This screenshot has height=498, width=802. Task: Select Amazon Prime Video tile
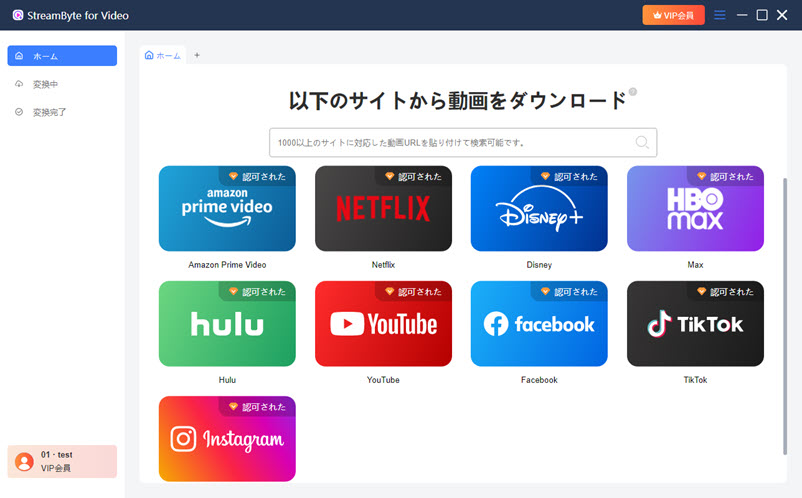[227, 208]
